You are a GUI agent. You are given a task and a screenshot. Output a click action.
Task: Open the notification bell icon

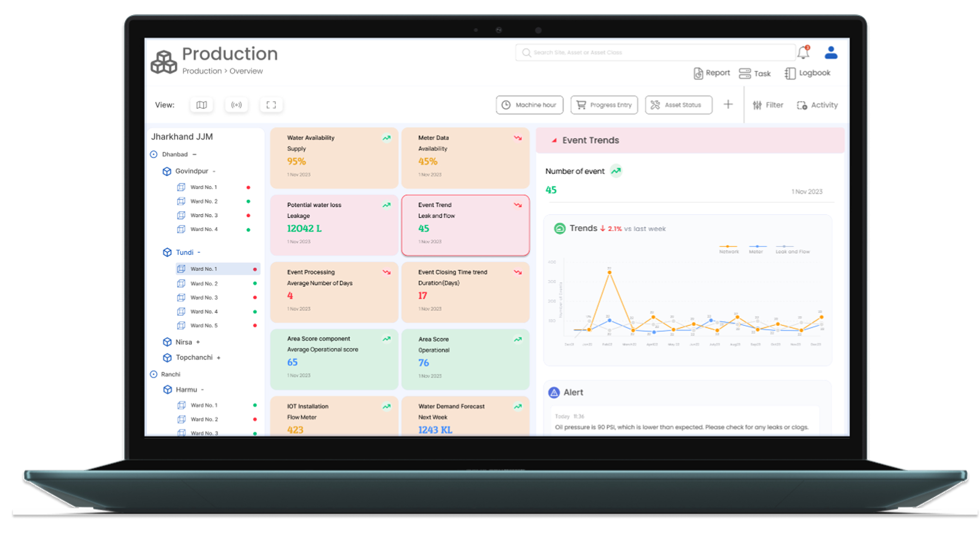point(803,52)
